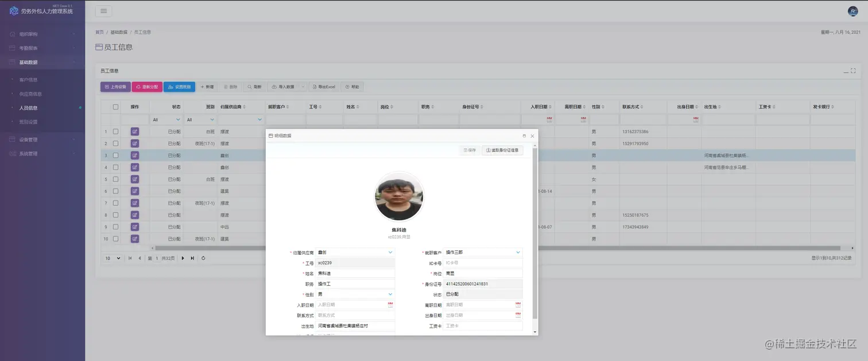Tick checkbox for row 10
868x361 pixels.
tap(115, 239)
